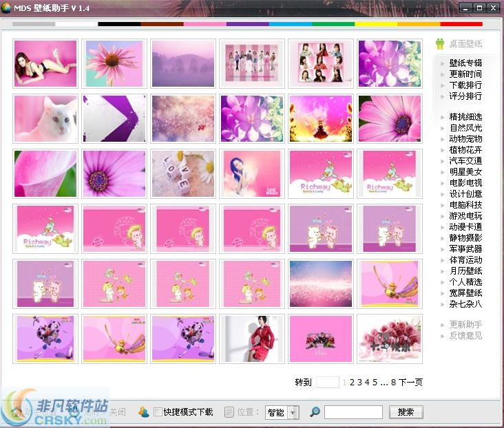Open the blue-haired woman wallpaper thumbnail
The height and width of the screenshot is (428, 504).
click(252, 173)
